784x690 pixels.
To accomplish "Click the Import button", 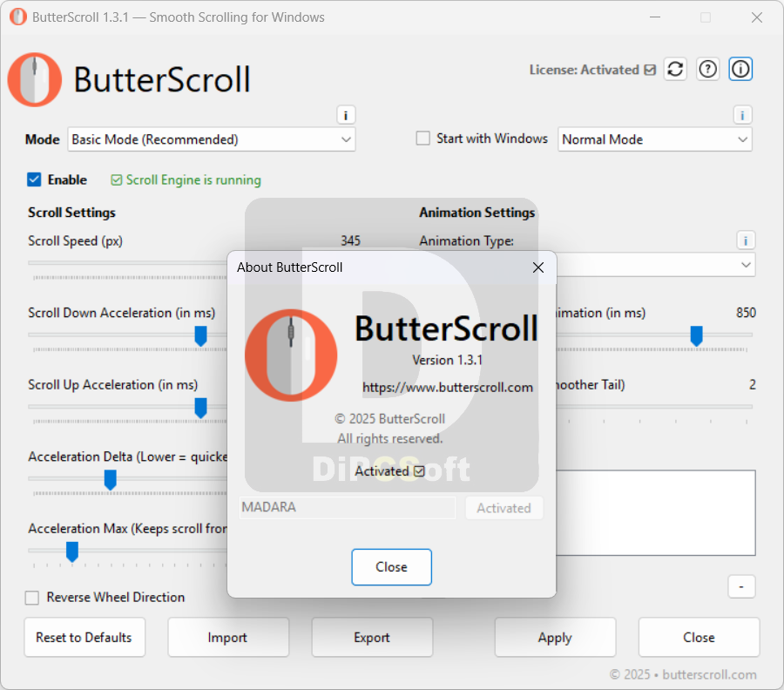I will pyautogui.click(x=228, y=638).
